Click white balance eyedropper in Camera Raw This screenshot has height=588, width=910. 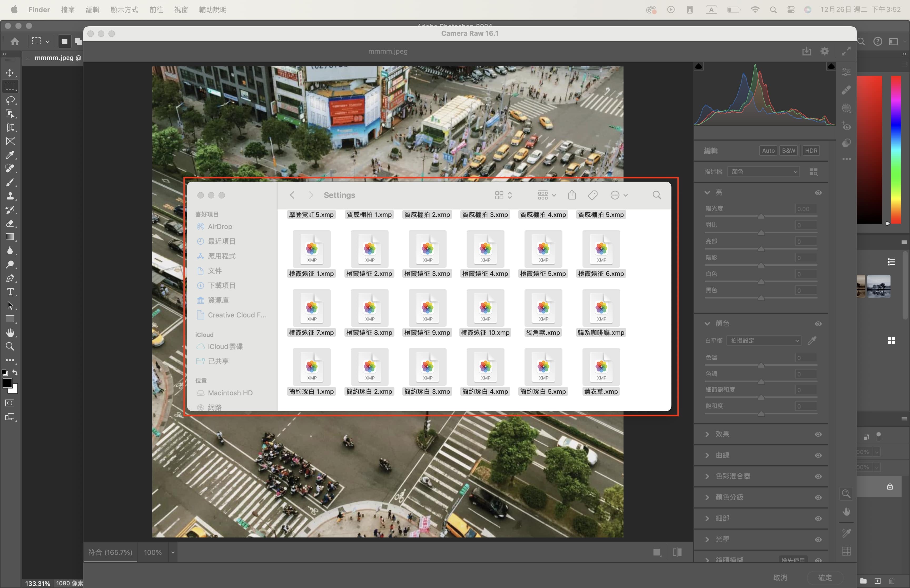point(812,340)
